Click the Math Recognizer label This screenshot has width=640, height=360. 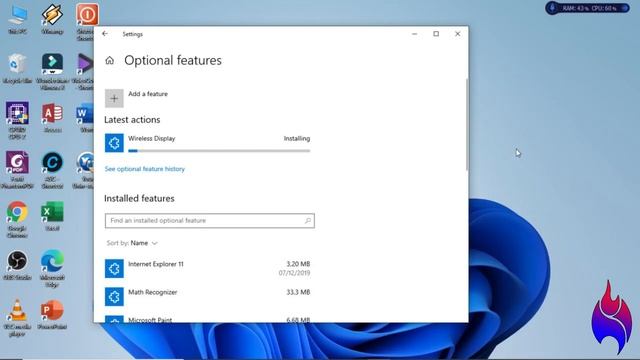click(x=153, y=292)
